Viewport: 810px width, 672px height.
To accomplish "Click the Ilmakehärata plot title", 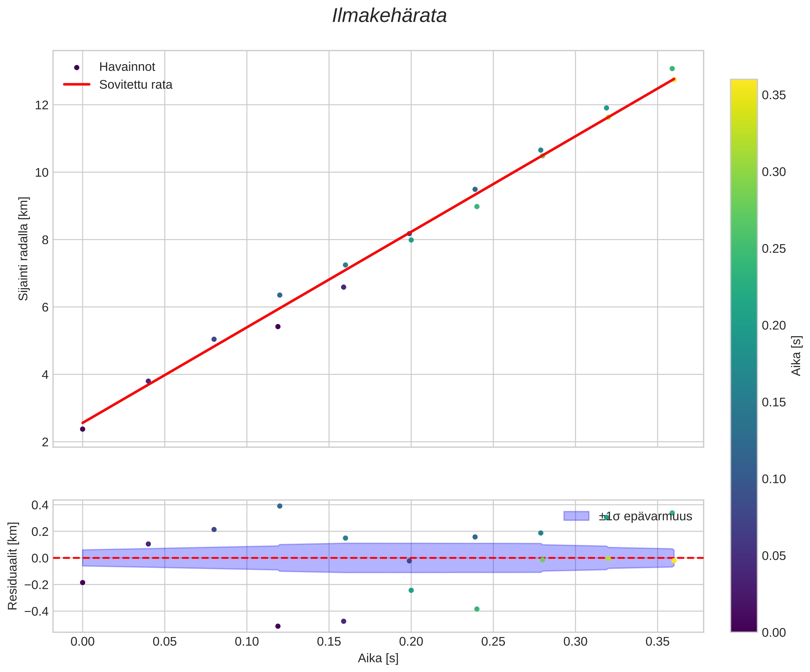I will [x=389, y=16].
